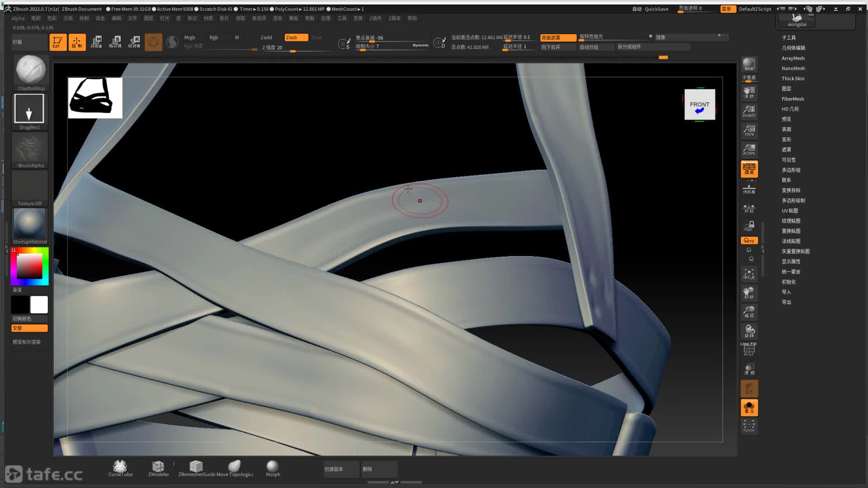
Task: Click the Mrgb mode button
Action: [189, 38]
